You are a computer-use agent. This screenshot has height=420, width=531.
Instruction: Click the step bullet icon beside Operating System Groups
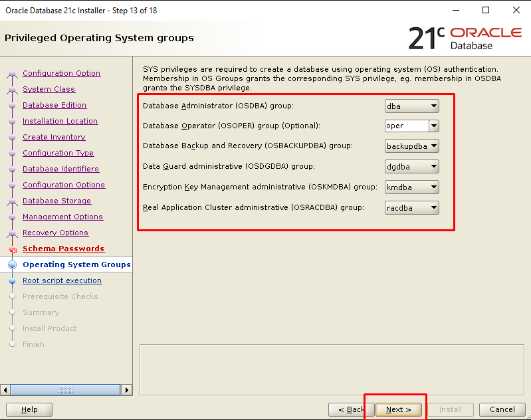click(12, 264)
